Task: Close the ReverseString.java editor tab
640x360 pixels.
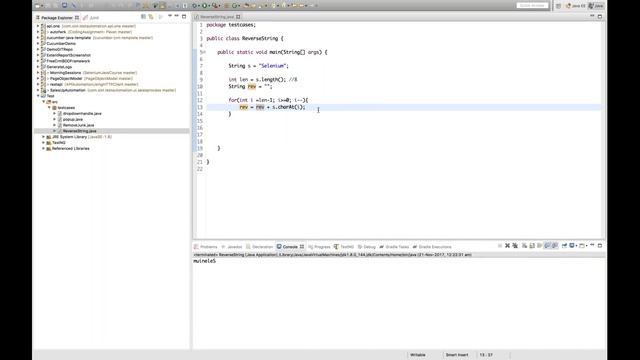Action: (x=238, y=17)
